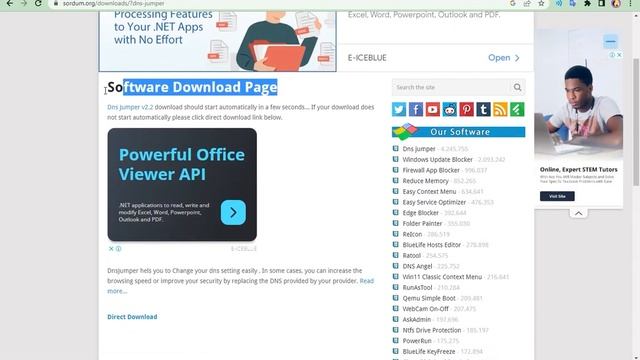The width and height of the screenshot is (640, 360).
Task: Open the Twitter social icon
Action: tap(399, 109)
